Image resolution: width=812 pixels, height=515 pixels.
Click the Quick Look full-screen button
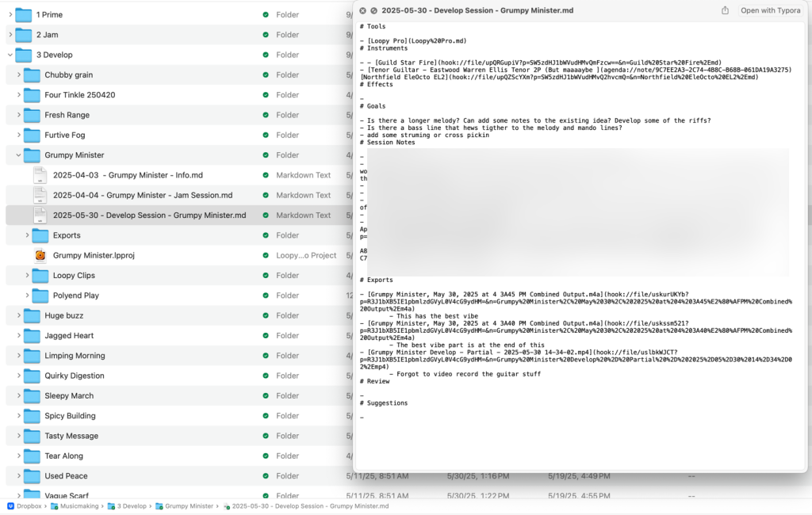point(374,11)
